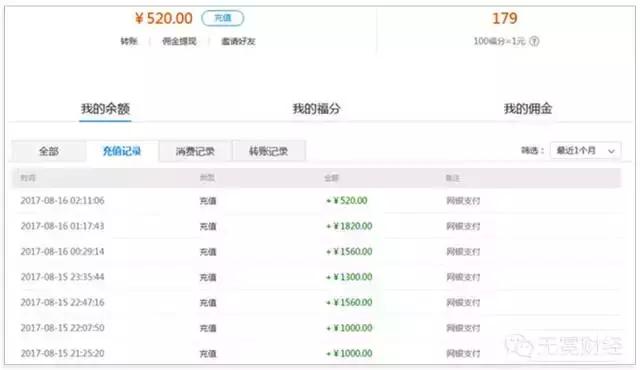Switch to the 我的佣金 tab
The height and width of the screenshot is (370, 640).
click(528, 109)
